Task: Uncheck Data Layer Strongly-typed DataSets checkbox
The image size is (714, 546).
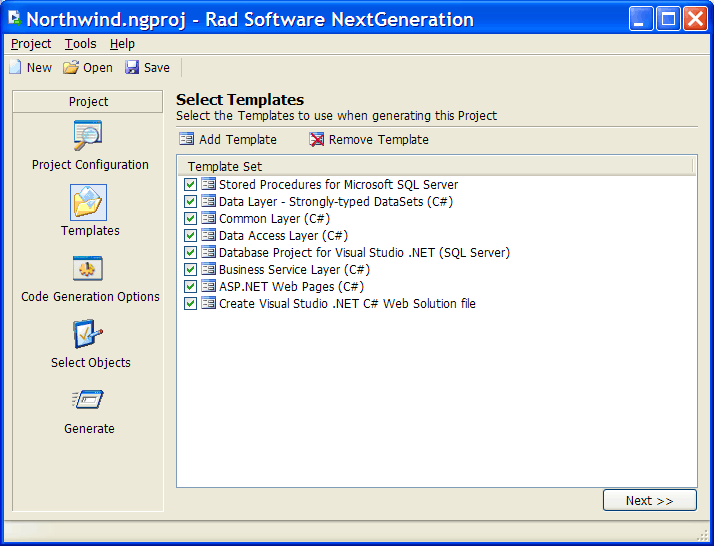Action: [x=190, y=201]
